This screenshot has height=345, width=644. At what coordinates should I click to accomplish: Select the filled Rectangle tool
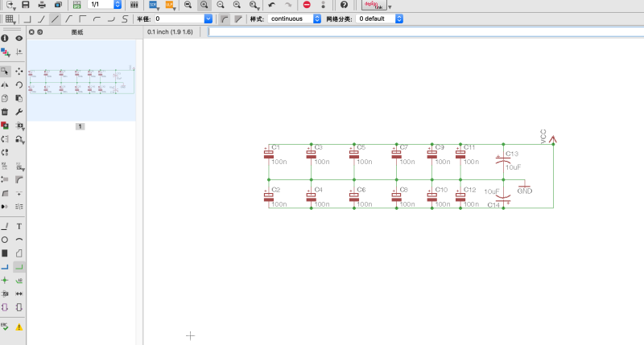coord(5,253)
